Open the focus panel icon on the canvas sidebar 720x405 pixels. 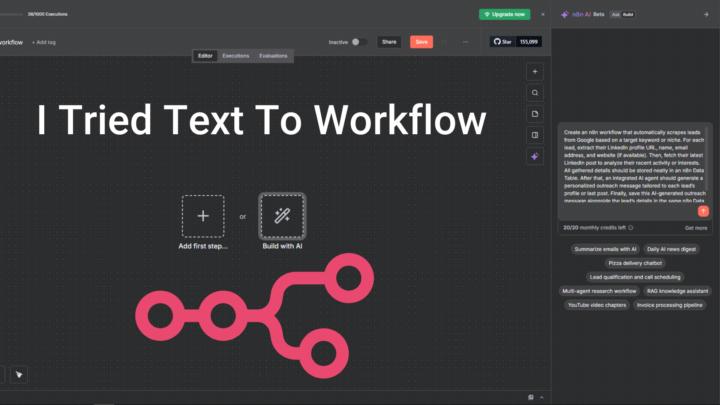(x=535, y=135)
